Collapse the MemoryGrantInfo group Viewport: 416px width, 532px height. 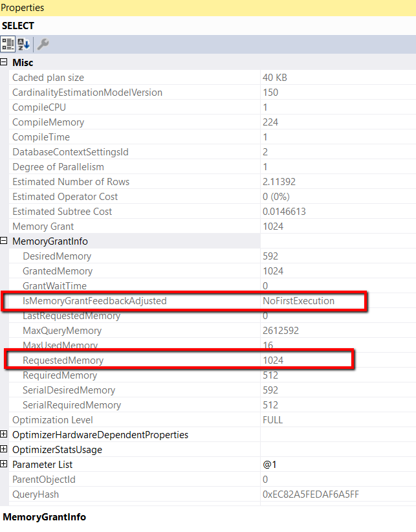[4, 241]
